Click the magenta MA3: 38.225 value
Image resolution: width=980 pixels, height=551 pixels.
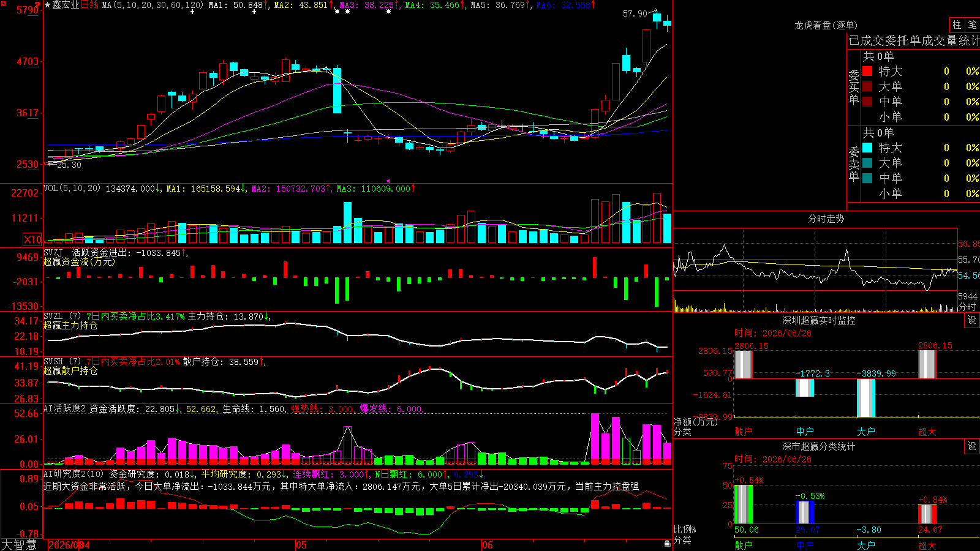point(368,5)
